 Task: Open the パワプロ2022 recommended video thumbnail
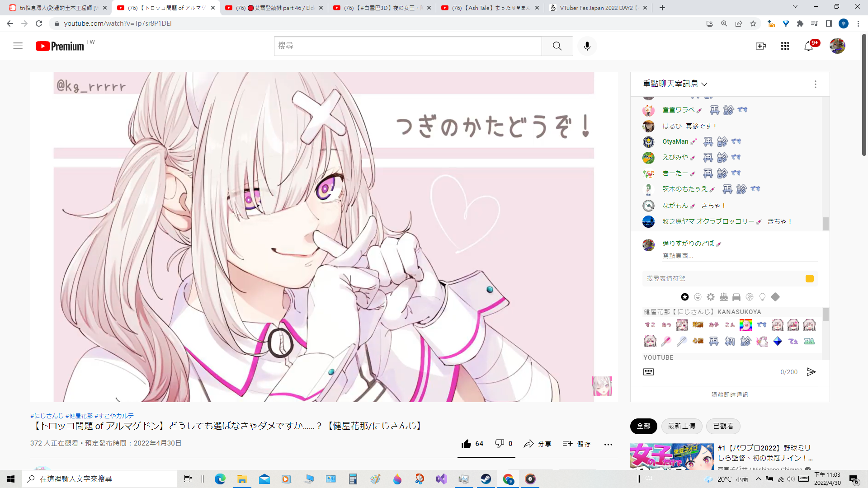(x=672, y=456)
